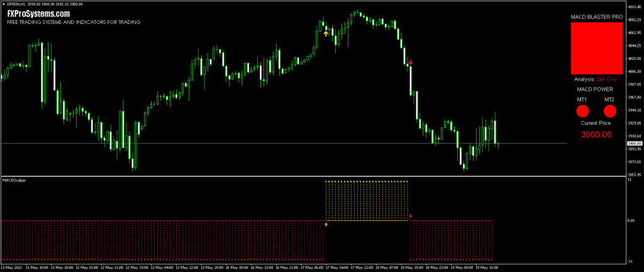Click red down arrow in MACDScalper panel
Screen dimensions: 644x272
click(x=410, y=217)
